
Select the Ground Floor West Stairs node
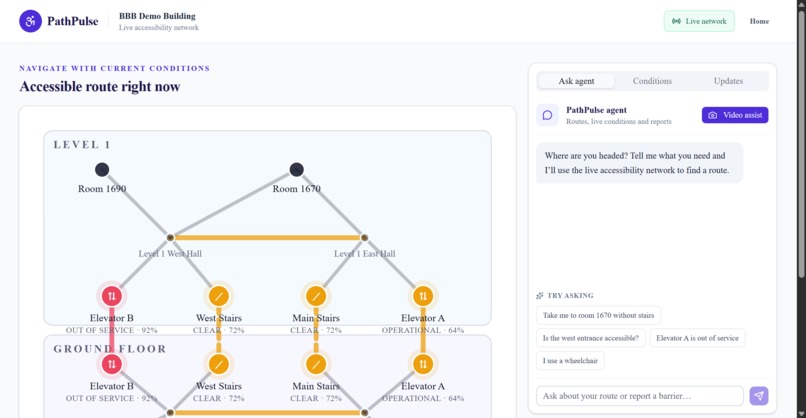tap(218, 364)
